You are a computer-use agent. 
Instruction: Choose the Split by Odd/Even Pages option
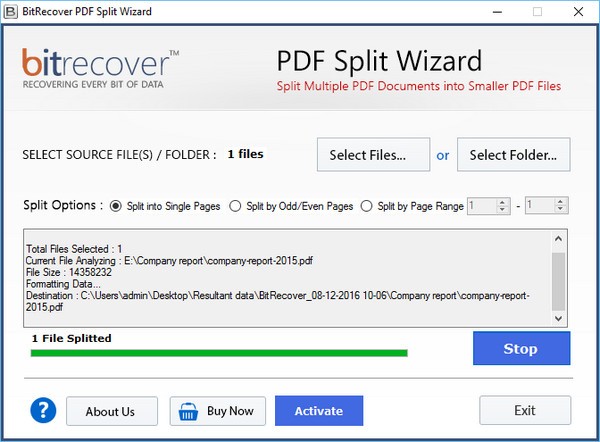click(236, 206)
